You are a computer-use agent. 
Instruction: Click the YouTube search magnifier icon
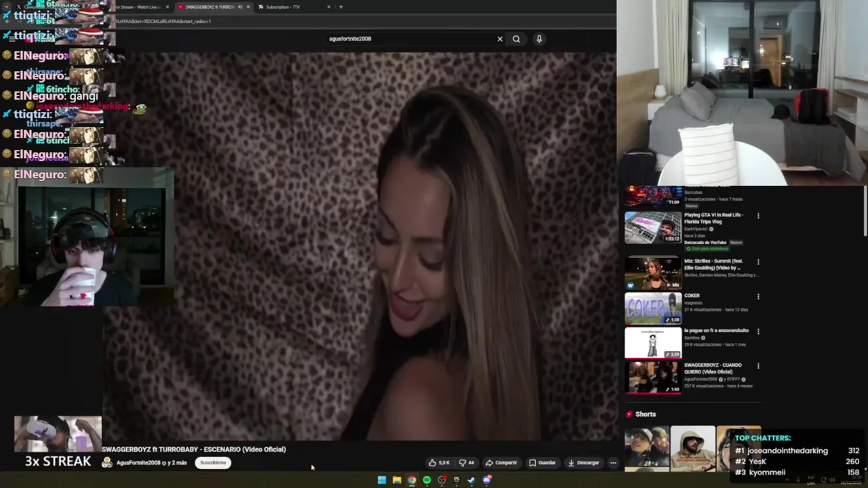coord(516,39)
